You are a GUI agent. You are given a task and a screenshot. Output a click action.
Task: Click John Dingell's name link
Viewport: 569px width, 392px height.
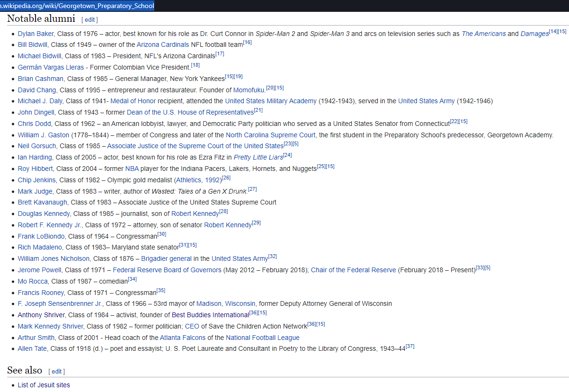pyautogui.click(x=36, y=112)
